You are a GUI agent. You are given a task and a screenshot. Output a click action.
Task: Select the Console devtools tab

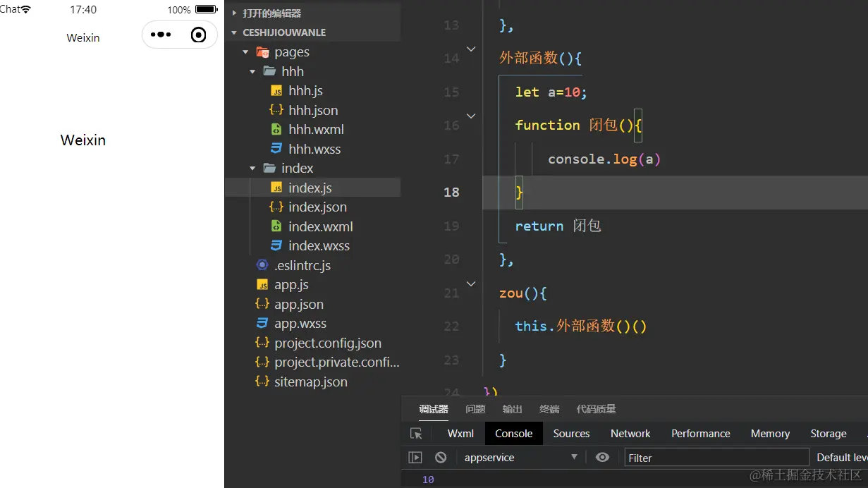[x=513, y=434]
